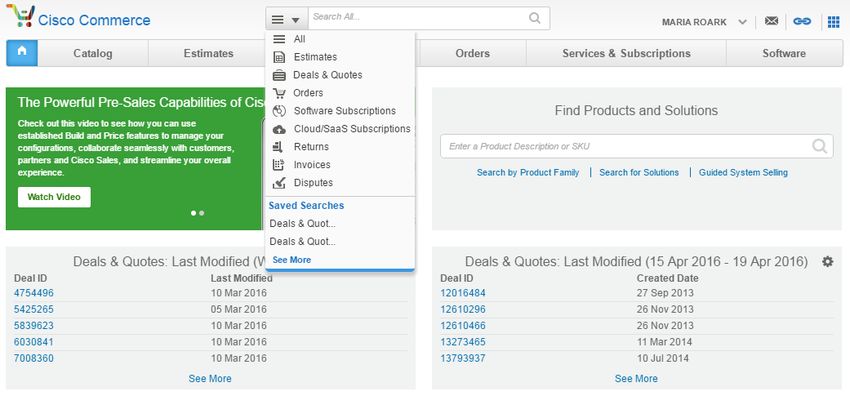Select All in the search category menu
This screenshot has width=850, height=396.
coord(299,39)
